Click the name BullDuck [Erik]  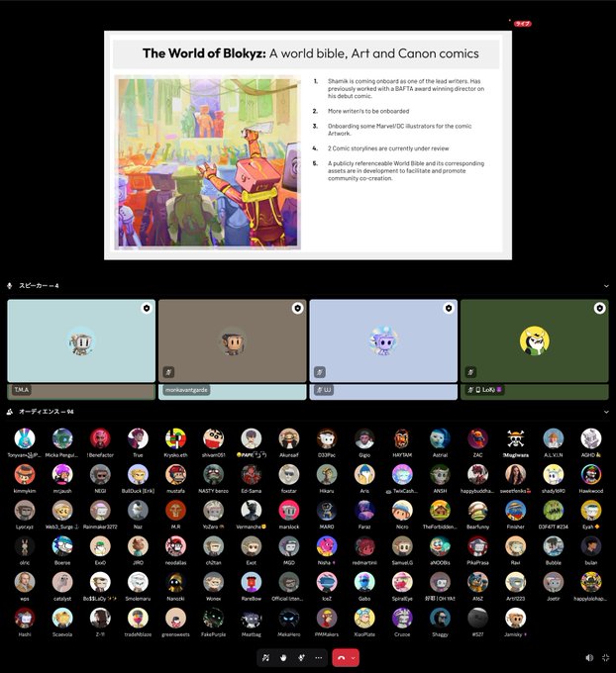[x=138, y=491]
